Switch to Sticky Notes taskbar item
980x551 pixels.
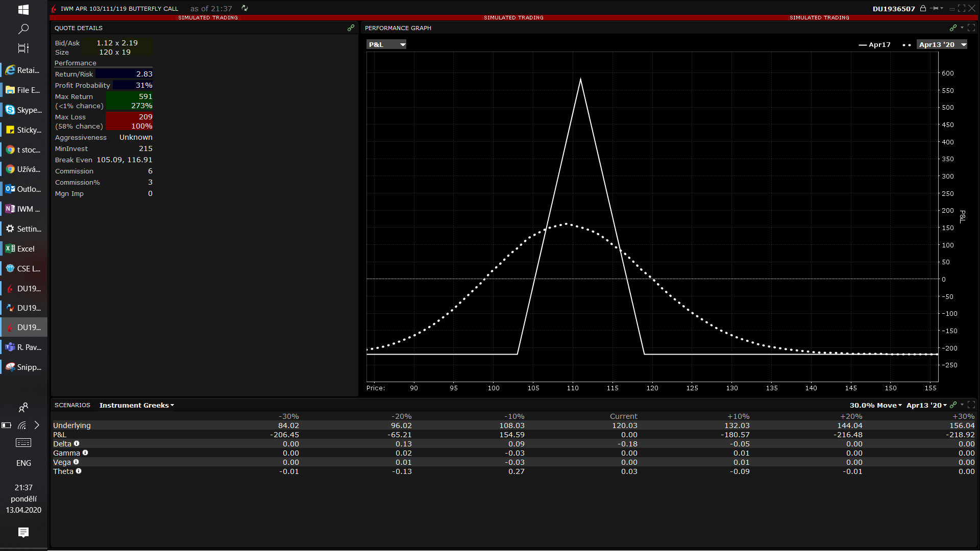pos(24,130)
